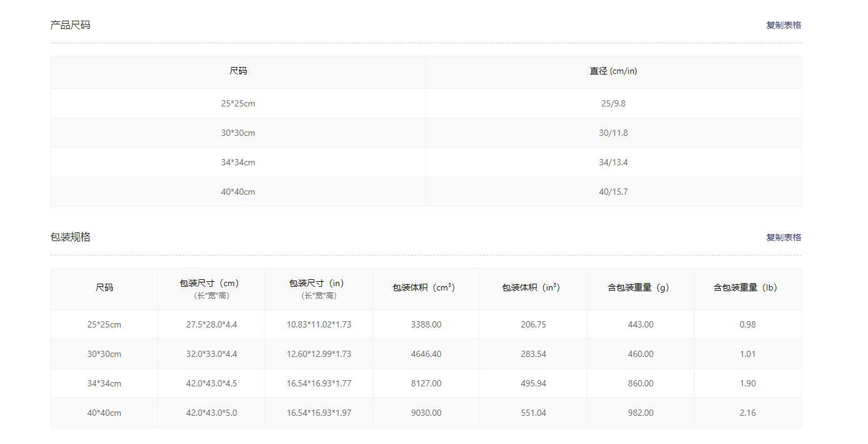The image size is (868, 444).
Task: Select the 12.60*12.99*1.73 cell
Action: 319,354
